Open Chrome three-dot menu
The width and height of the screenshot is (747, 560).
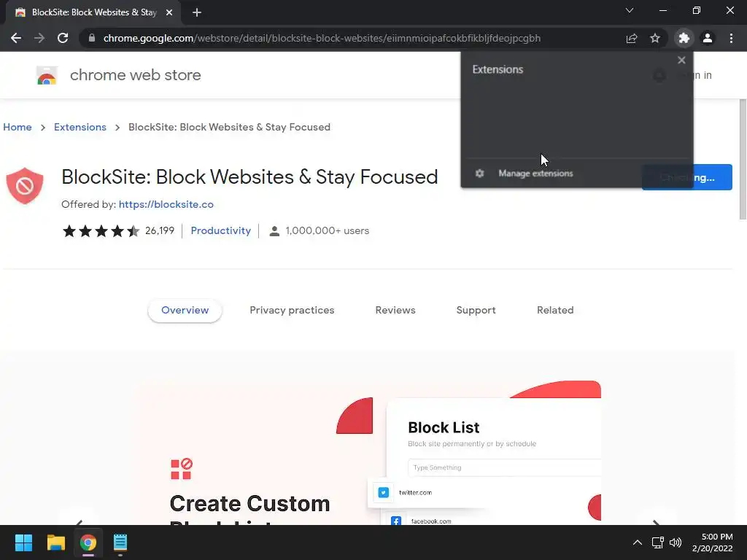731,38
